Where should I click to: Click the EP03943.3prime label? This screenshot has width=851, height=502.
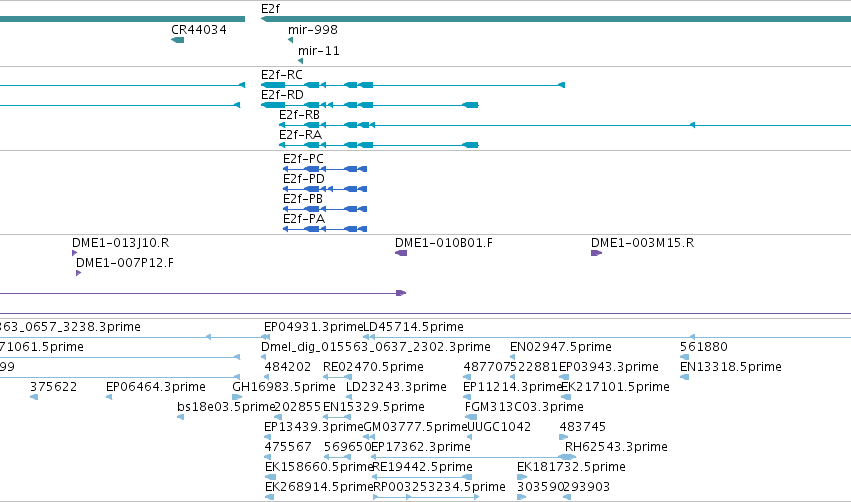click(x=609, y=367)
